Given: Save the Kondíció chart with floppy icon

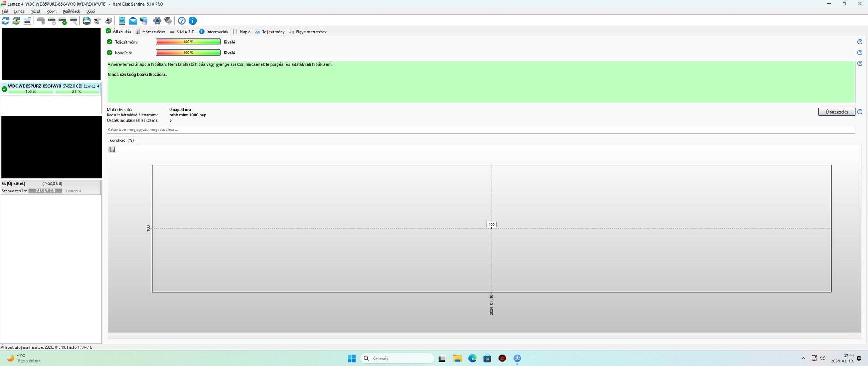Looking at the screenshot, I should click(112, 150).
